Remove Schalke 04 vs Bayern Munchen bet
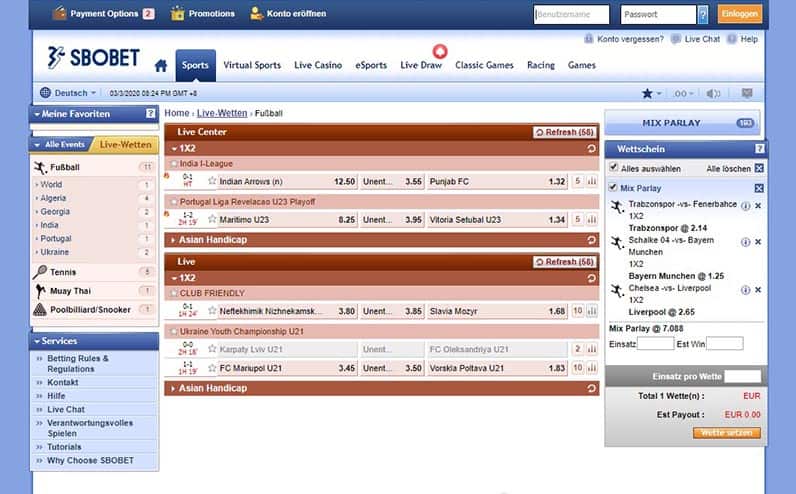Image resolution: width=796 pixels, height=494 pixels. [758, 242]
